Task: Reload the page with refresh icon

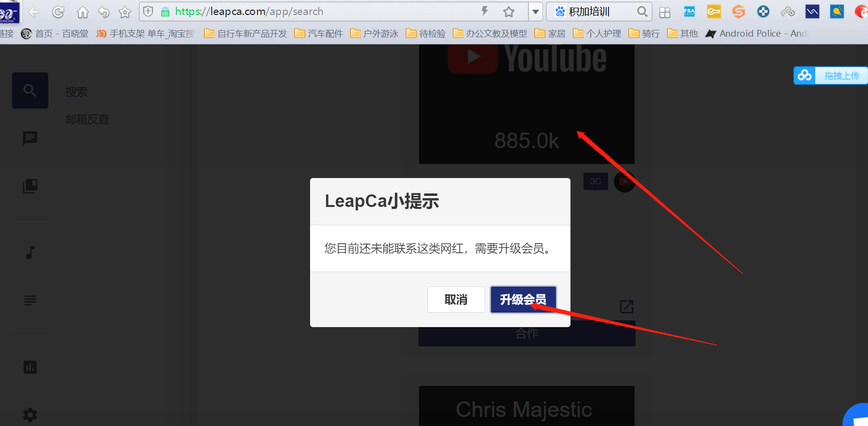Action: 58,12
